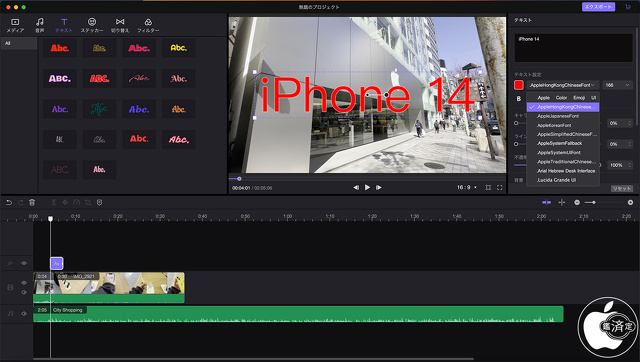The image size is (640, 362).
Task: Open the font size 166 dropdown
Action: pos(618,85)
